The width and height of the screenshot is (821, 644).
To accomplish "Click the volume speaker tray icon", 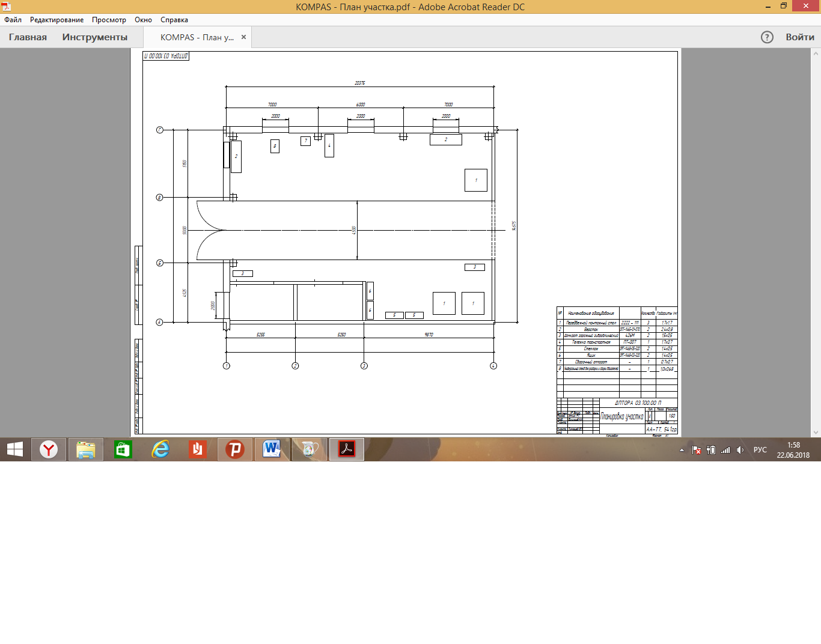I will (x=740, y=450).
